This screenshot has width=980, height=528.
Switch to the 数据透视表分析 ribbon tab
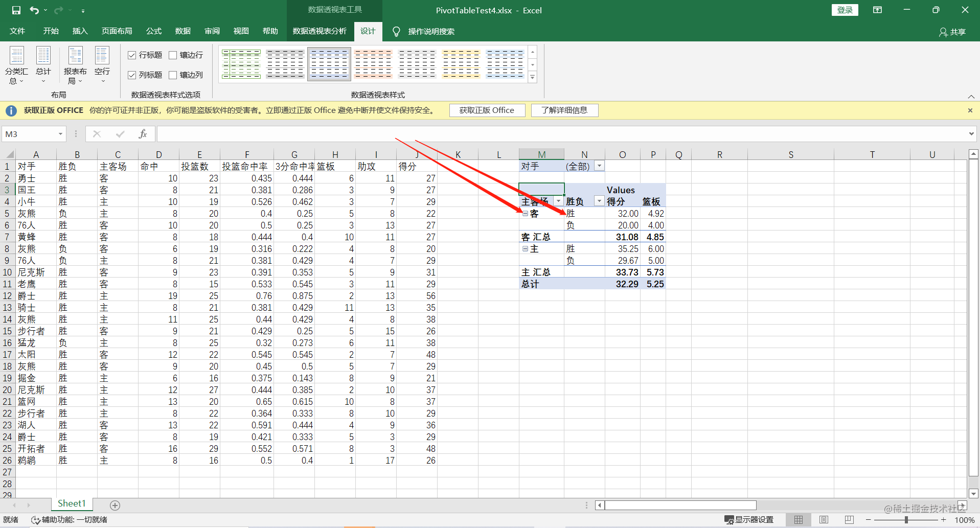(321, 31)
